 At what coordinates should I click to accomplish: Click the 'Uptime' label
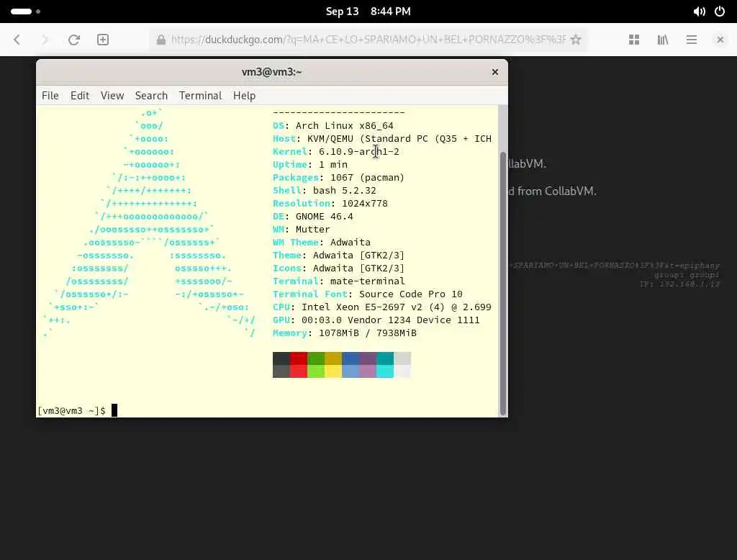(290, 165)
